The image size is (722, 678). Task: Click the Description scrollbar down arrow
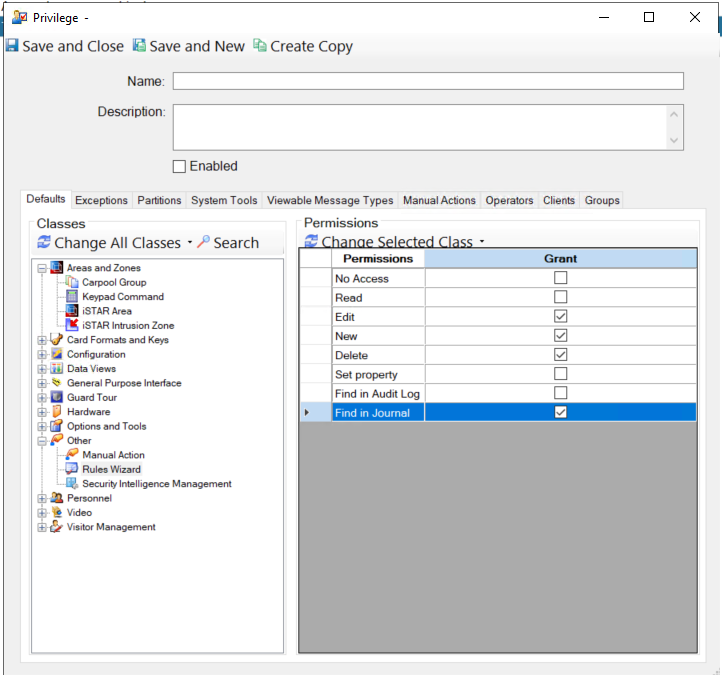click(674, 141)
